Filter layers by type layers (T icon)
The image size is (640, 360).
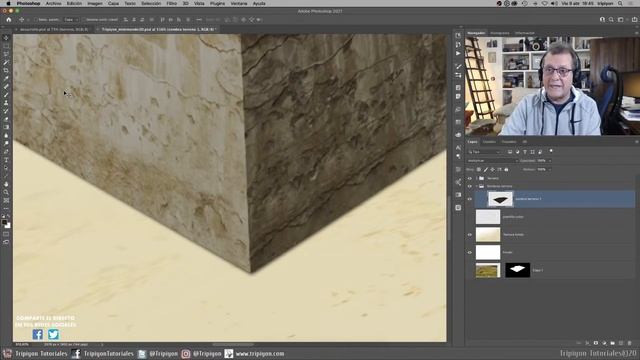click(525, 152)
